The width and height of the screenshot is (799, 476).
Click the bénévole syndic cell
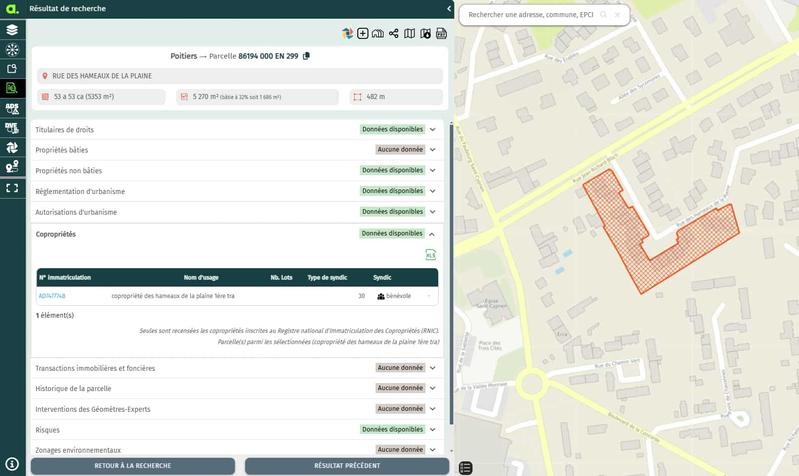[x=394, y=296]
